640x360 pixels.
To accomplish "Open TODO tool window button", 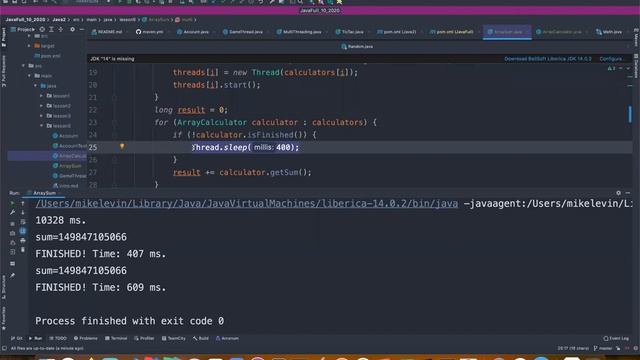I will point(58,338).
